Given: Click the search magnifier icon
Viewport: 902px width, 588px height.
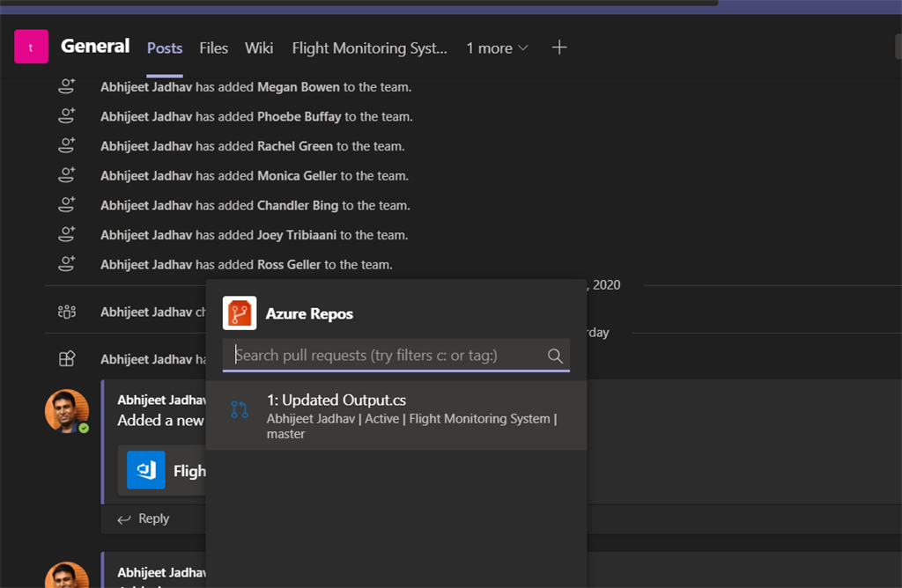Looking at the screenshot, I should pyautogui.click(x=555, y=356).
